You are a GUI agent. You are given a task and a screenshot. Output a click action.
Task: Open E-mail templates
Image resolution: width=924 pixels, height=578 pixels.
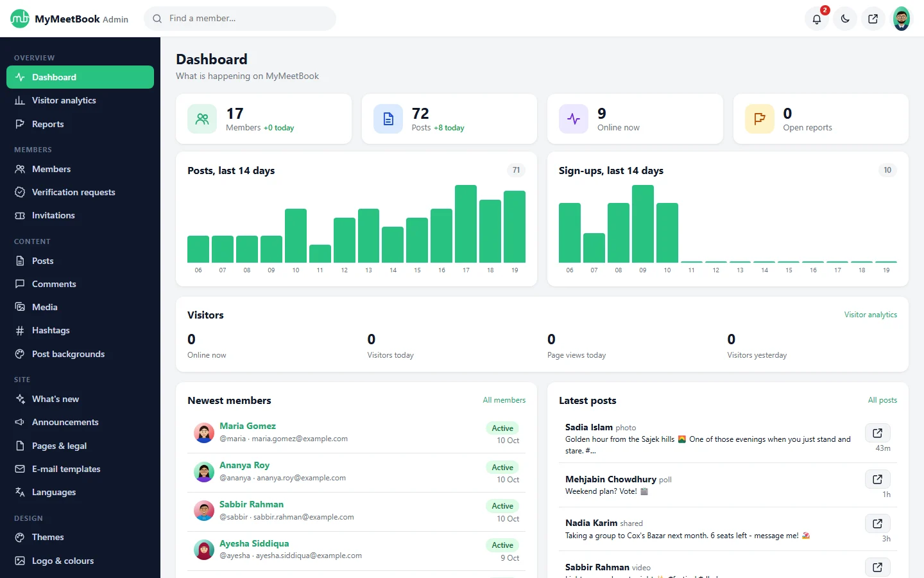[80, 469]
